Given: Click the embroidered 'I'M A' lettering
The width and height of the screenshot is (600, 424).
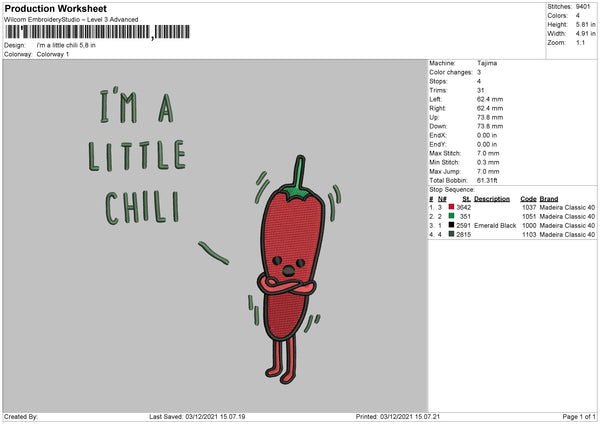Looking at the screenshot, I should pos(137,105).
